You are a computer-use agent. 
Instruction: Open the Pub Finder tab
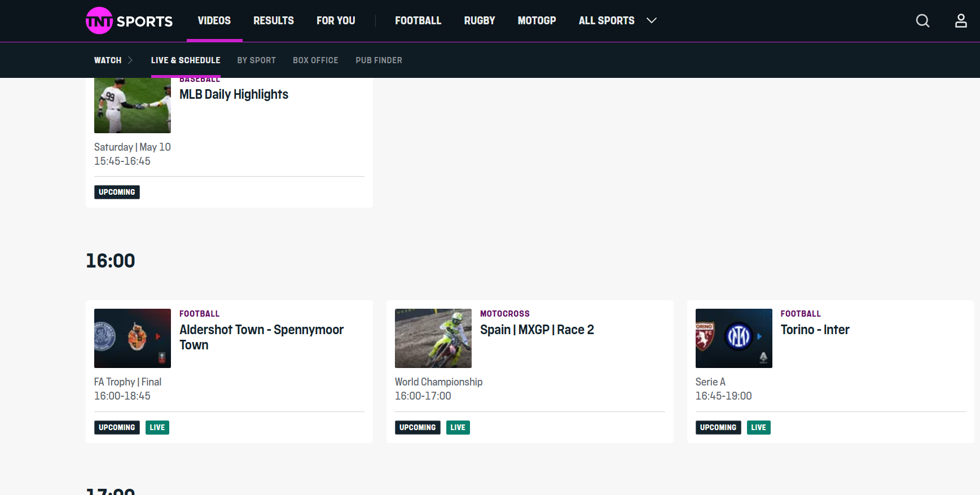point(379,60)
